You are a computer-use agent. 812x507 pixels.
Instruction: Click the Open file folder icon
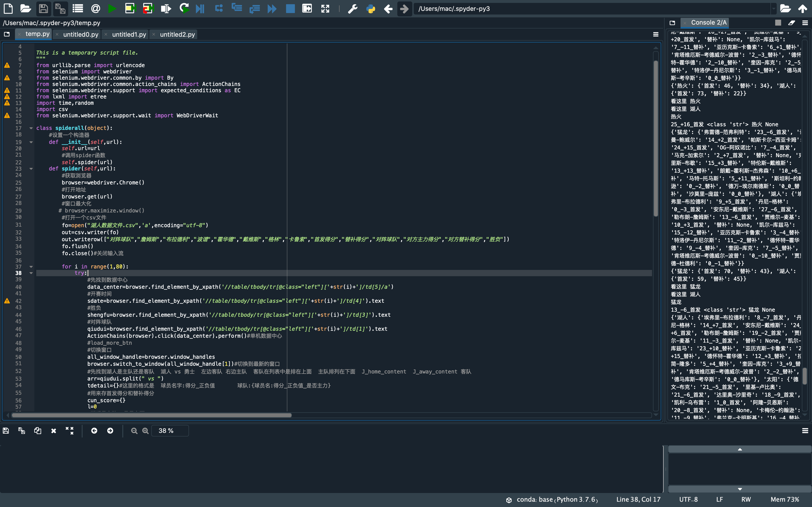pyautogui.click(x=26, y=8)
